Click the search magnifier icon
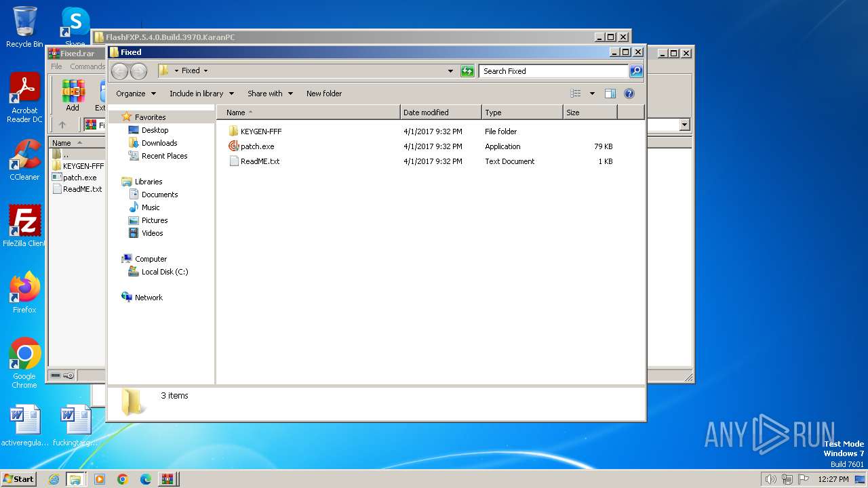Image resolution: width=868 pixels, height=488 pixels. pos(635,70)
